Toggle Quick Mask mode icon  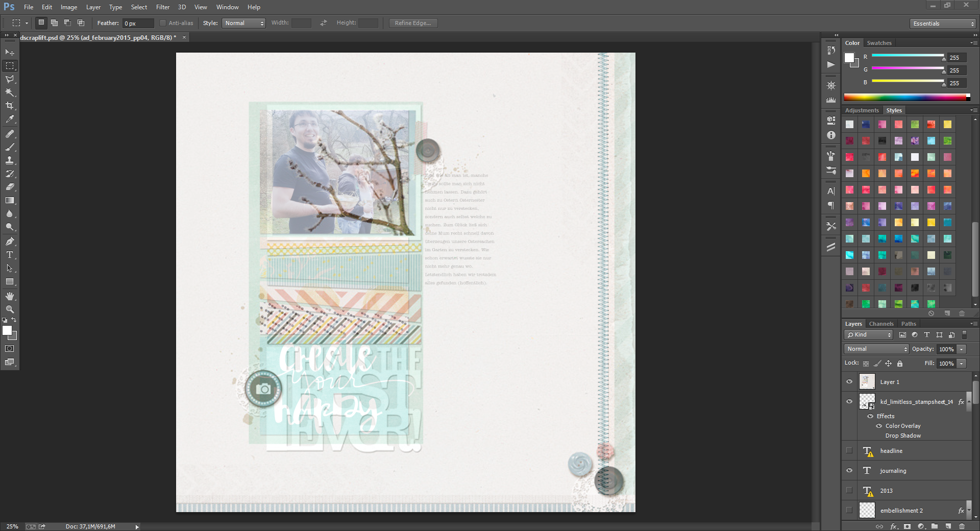tap(10, 349)
